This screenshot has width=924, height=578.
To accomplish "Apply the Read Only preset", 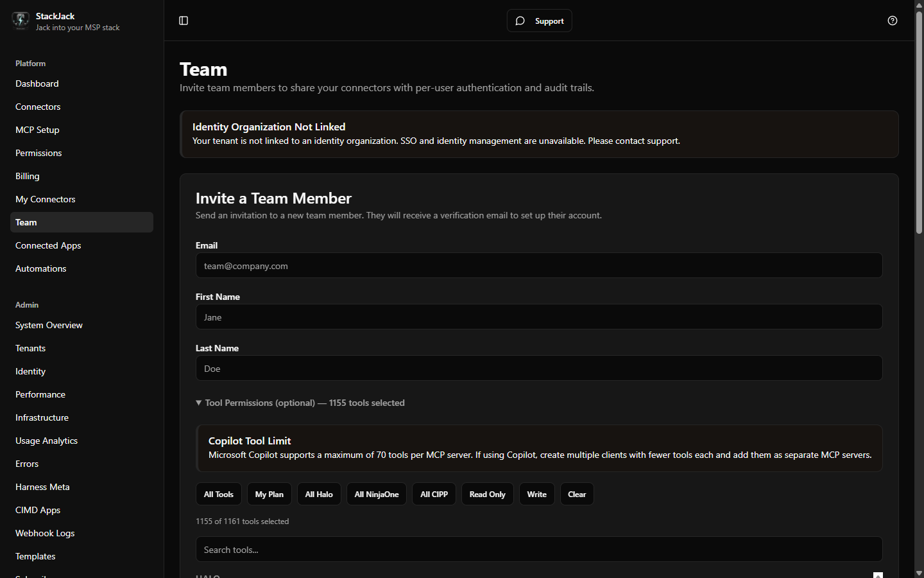I will (488, 494).
